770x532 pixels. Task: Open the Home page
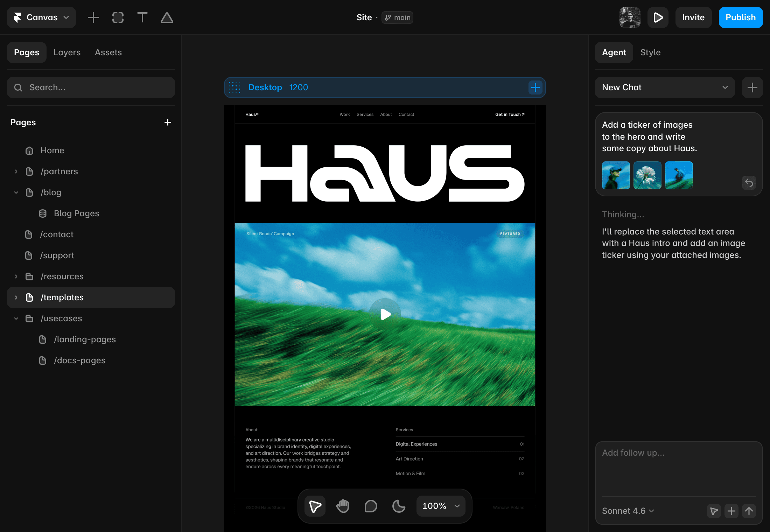coord(91,150)
